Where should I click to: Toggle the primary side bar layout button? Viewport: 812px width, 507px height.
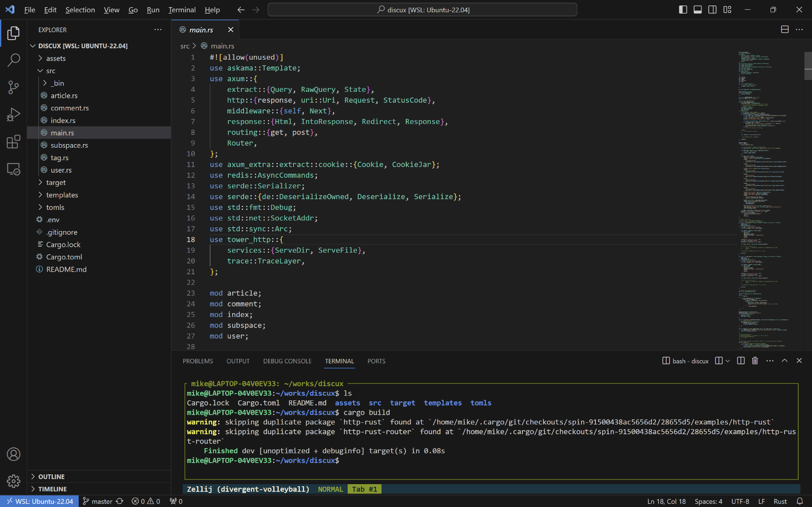pos(683,10)
